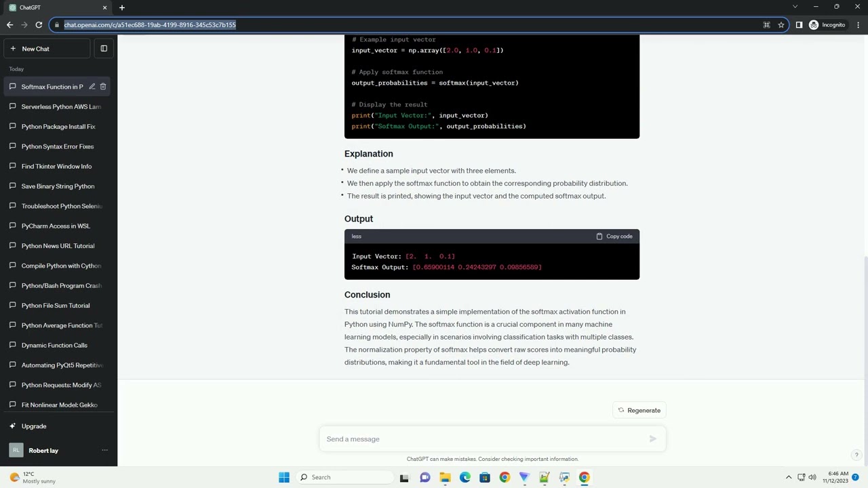Click the screen capture icon in address bar

[x=766, y=25]
